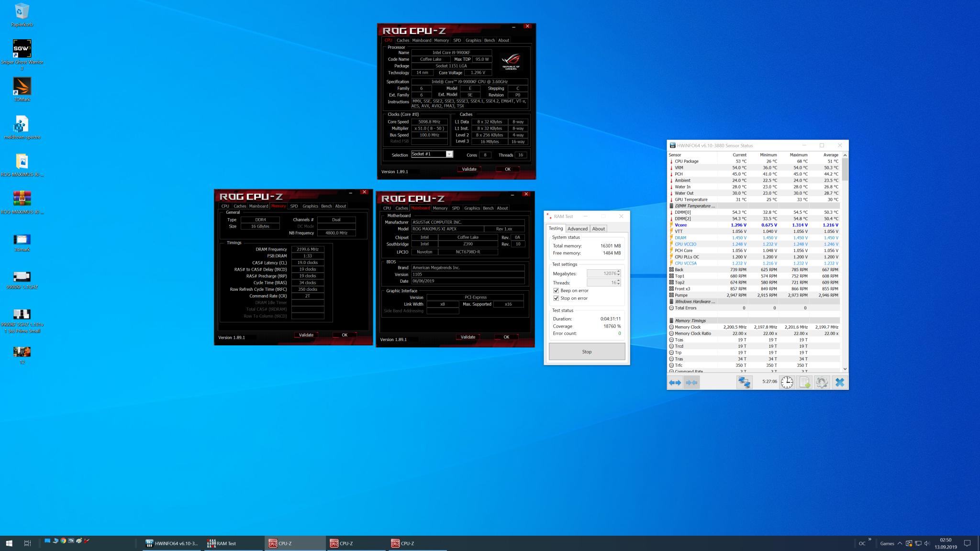Switch to the Testing tab in RAM Test
980x551 pixels.
(556, 228)
